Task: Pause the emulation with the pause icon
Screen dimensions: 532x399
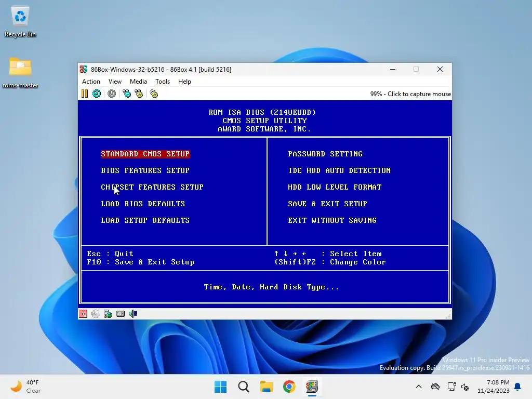Action: (85, 94)
